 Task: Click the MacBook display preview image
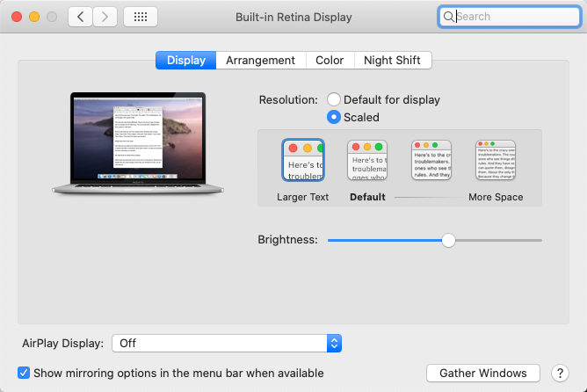[128, 142]
